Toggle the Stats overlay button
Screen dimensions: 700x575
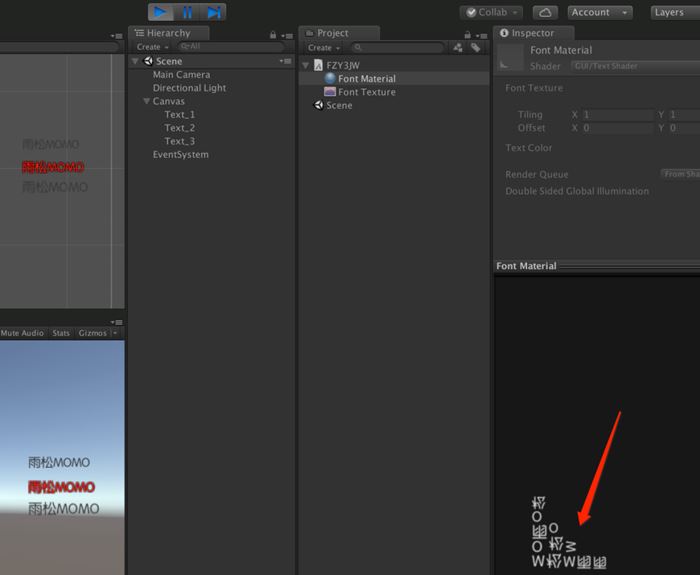tap(61, 333)
